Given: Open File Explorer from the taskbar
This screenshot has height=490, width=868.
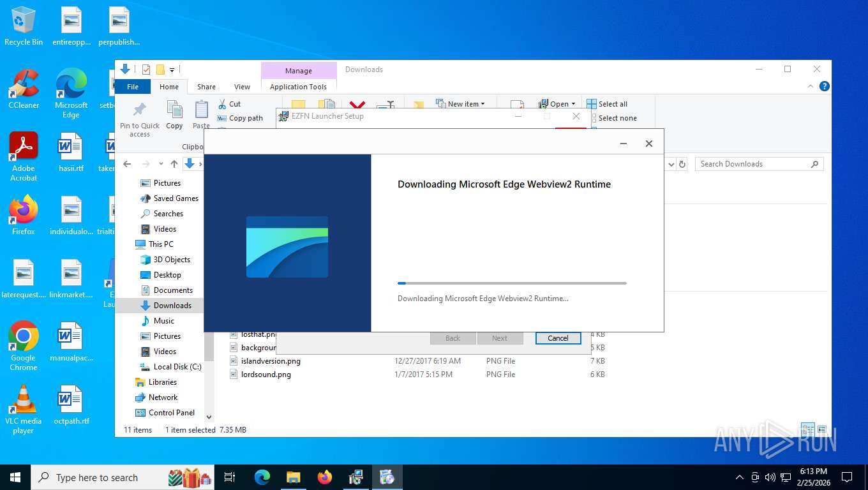Looking at the screenshot, I should pos(293,477).
